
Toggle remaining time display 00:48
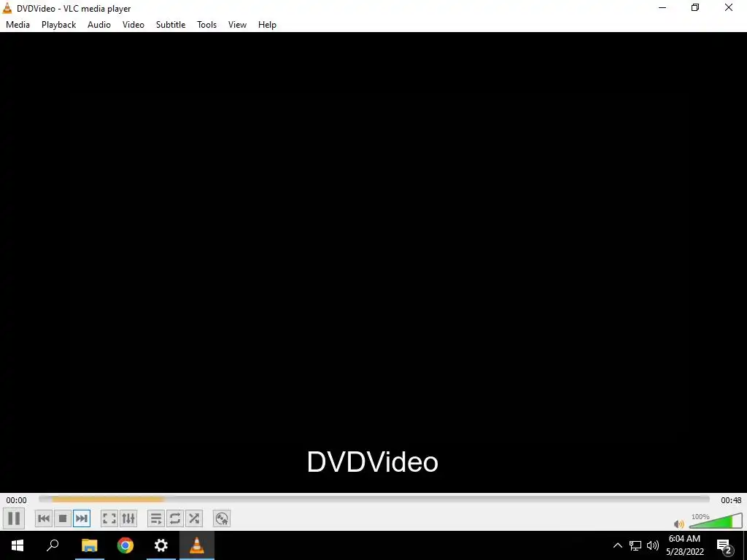click(731, 500)
